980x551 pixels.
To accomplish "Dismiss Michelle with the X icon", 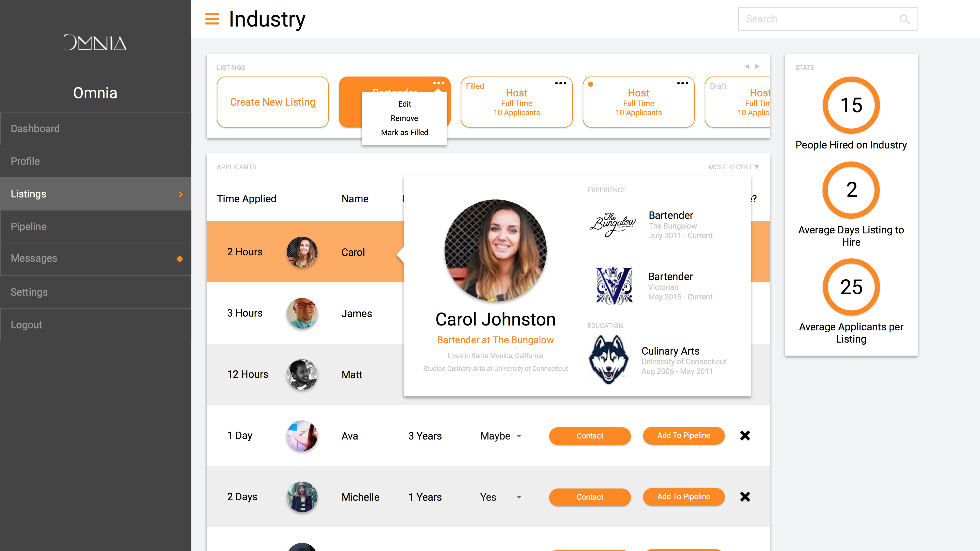I will (x=745, y=497).
